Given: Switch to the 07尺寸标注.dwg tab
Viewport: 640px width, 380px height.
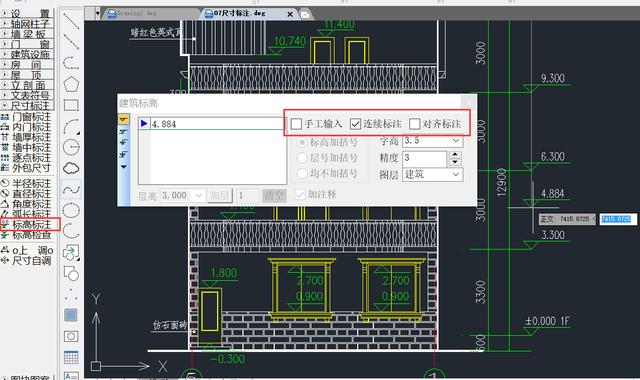Looking at the screenshot, I should click(x=239, y=13).
